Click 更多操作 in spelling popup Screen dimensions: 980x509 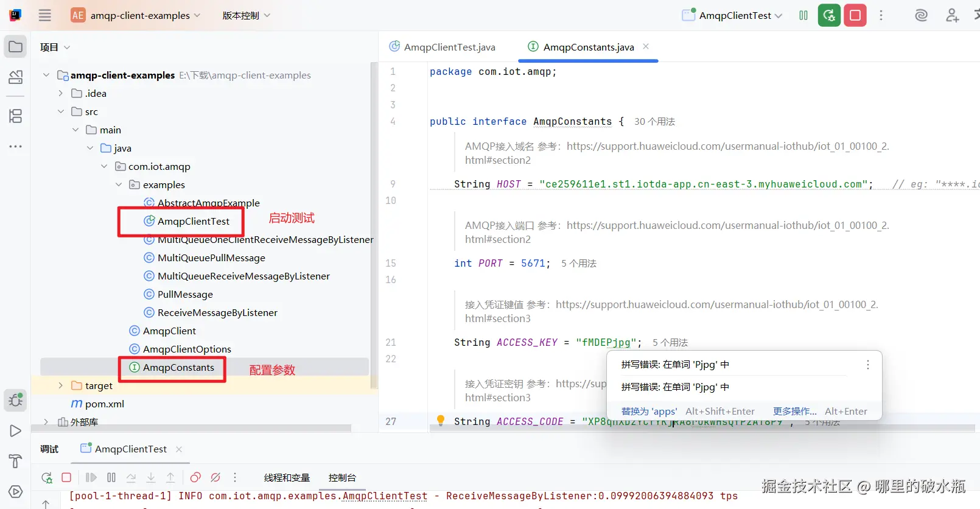[x=794, y=412]
